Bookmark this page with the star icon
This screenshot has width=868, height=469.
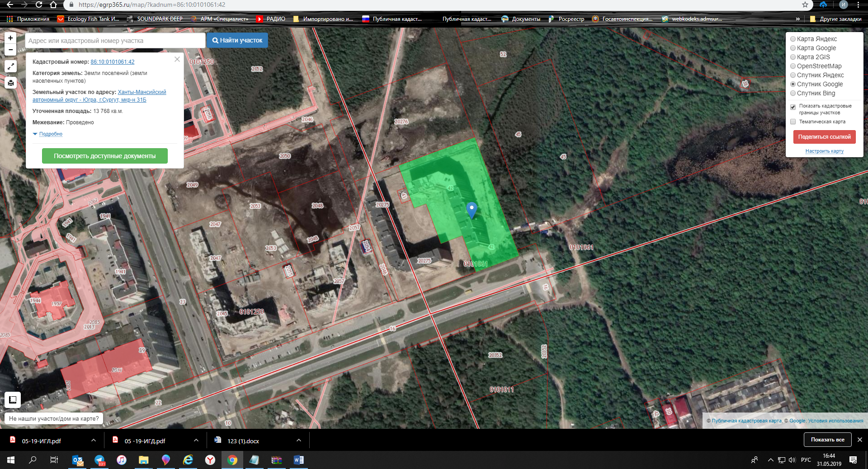[805, 5]
